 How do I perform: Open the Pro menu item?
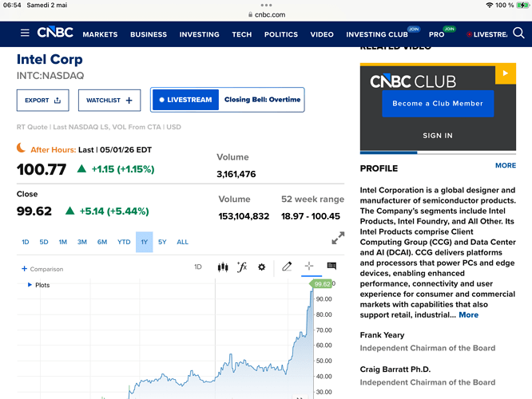click(x=436, y=34)
